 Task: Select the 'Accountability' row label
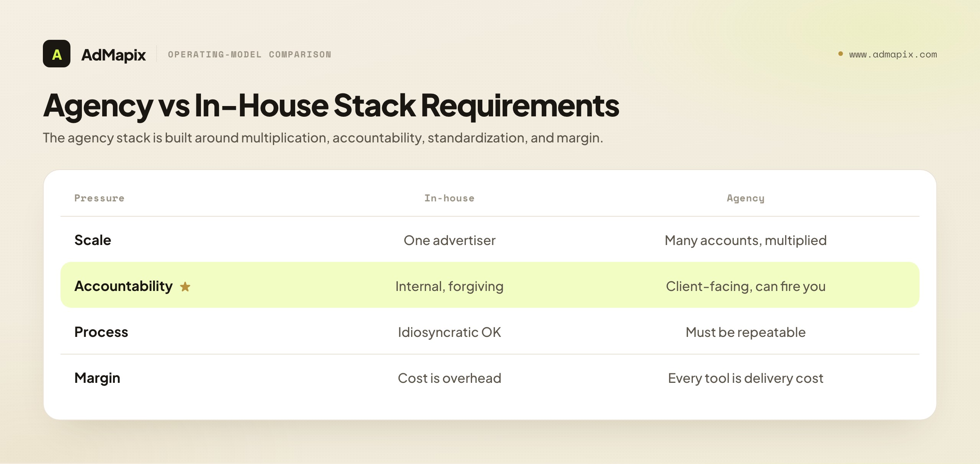(x=124, y=286)
